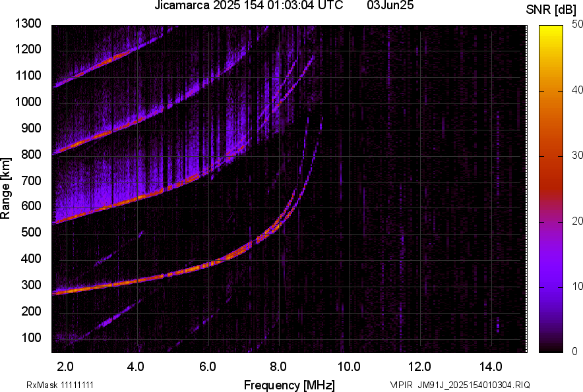583x392 pixels.
Task: Click the range tick label "1100"
Action: 28,75
